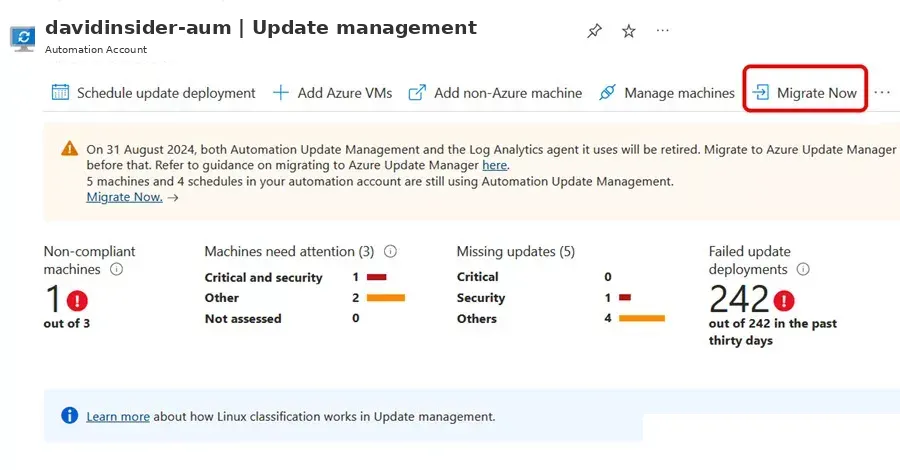This screenshot has height=470, width=900.
Task: Open Schedule update deployment
Action: (153, 93)
